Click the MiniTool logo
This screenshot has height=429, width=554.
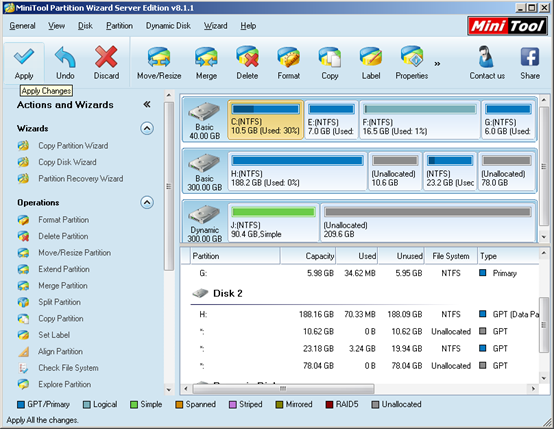(508, 26)
